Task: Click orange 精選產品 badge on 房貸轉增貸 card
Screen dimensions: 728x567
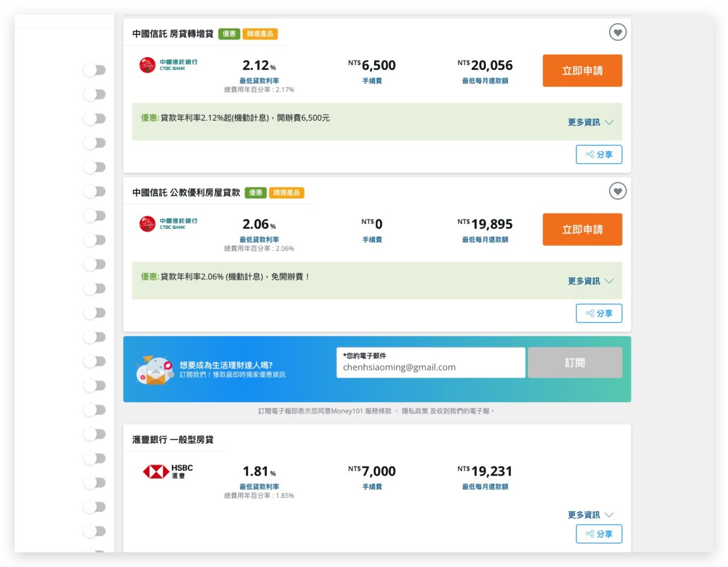Action: pyautogui.click(x=260, y=34)
